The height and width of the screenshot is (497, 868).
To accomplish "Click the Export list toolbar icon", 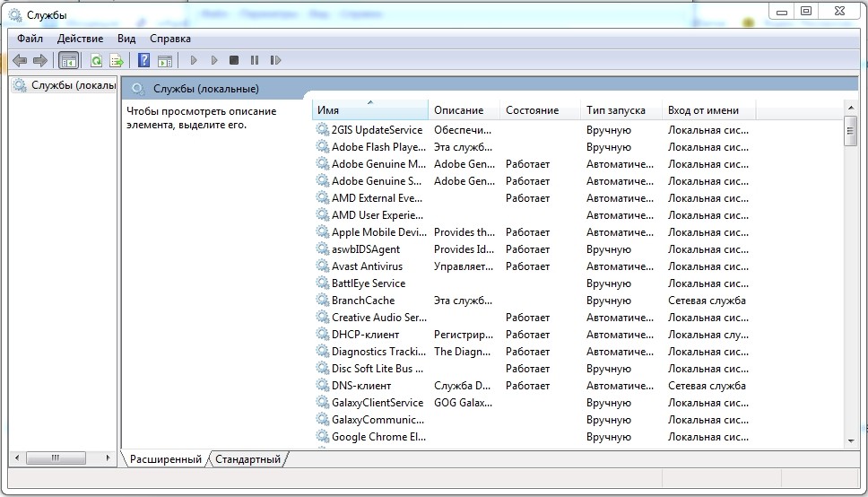I will pos(117,60).
